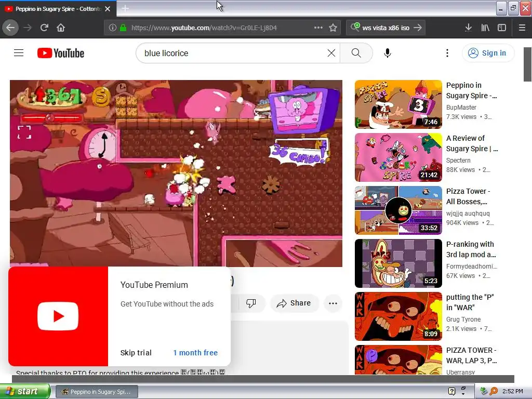Viewport: 532px width, 399px height.
Task: Click the browser forward arrow button
Action: coord(28,28)
